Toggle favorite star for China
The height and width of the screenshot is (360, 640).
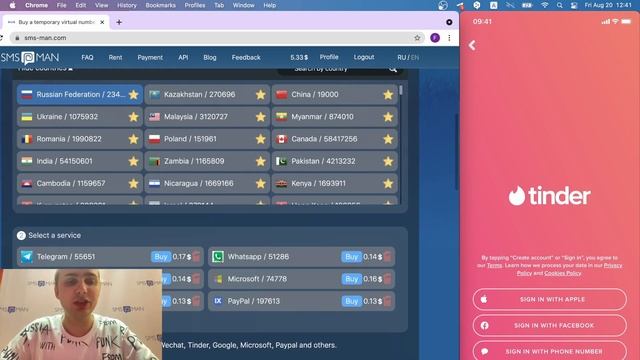(x=388, y=95)
